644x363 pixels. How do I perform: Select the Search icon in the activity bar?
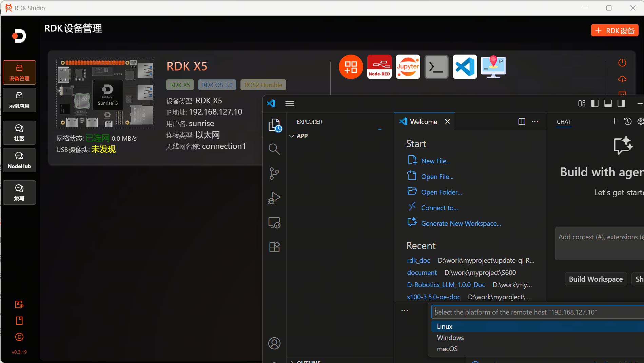click(274, 149)
